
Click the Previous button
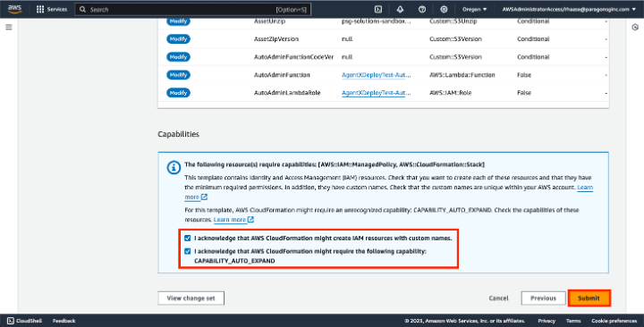point(543,298)
